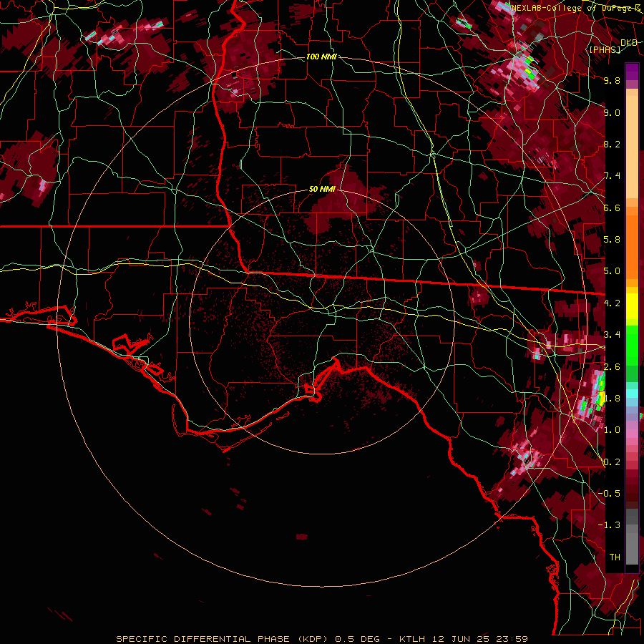Click the 100 NMI range ring label
This screenshot has height=644, width=644.
point(321,57)
